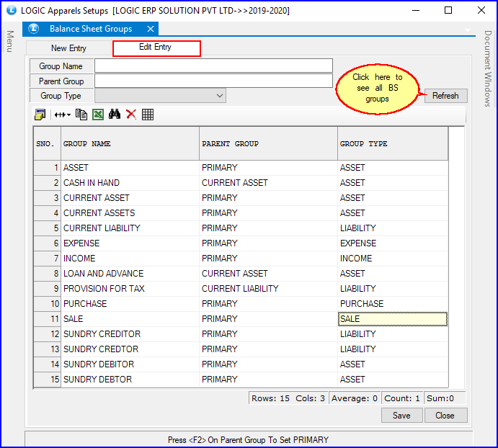The image size is (498, 448).
Task: Click the PURCHASE group type cell
Action: [393, 304]
